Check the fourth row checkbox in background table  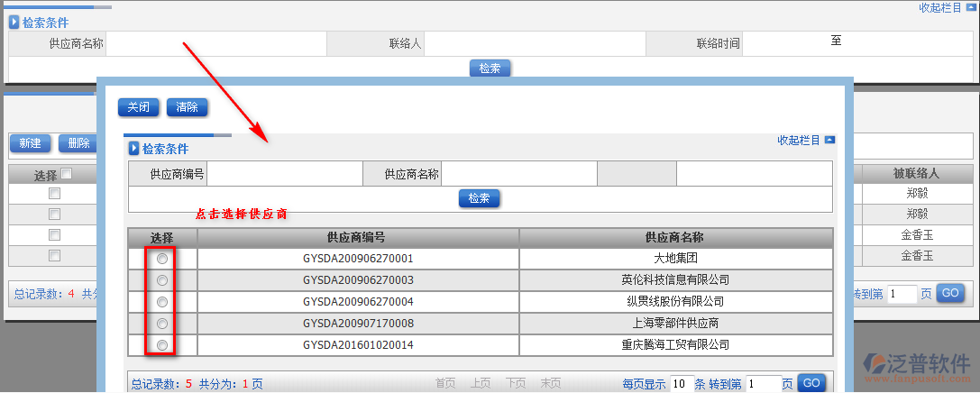coord(54,256)
